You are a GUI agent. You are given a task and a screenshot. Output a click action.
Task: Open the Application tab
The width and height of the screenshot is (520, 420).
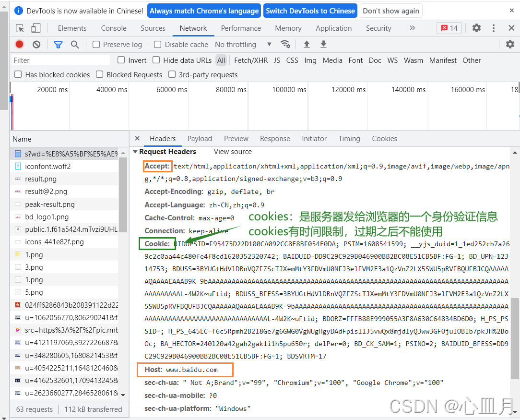coord(333,28)
